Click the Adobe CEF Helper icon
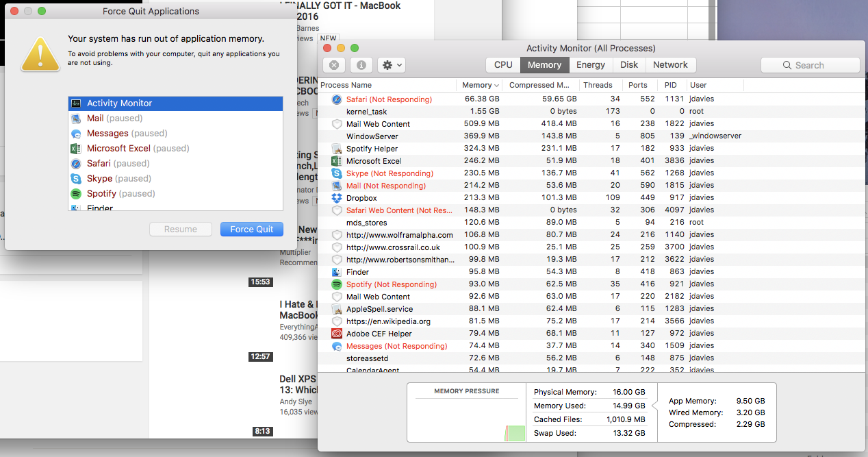 tap(337, 334)
